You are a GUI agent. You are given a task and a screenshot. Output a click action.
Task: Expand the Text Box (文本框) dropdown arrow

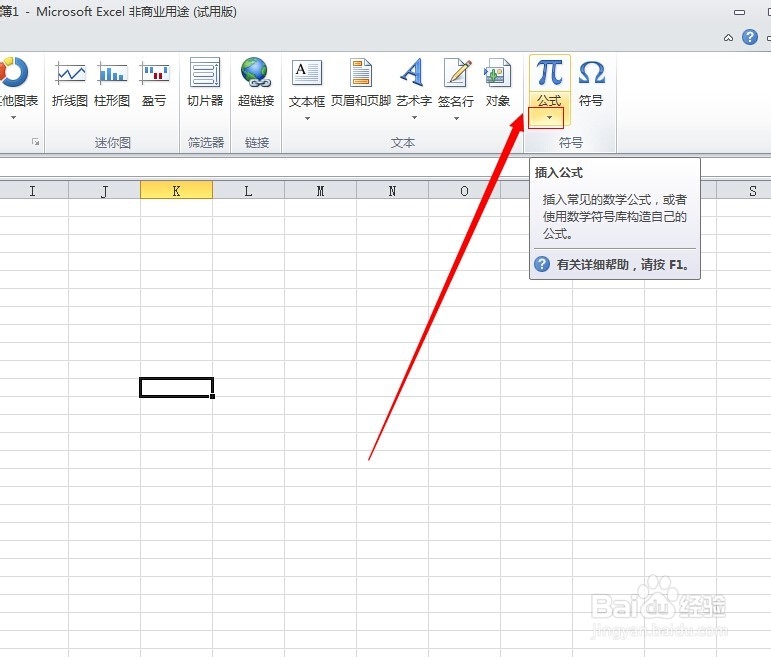pyautogui.click(x=307, y=119)
